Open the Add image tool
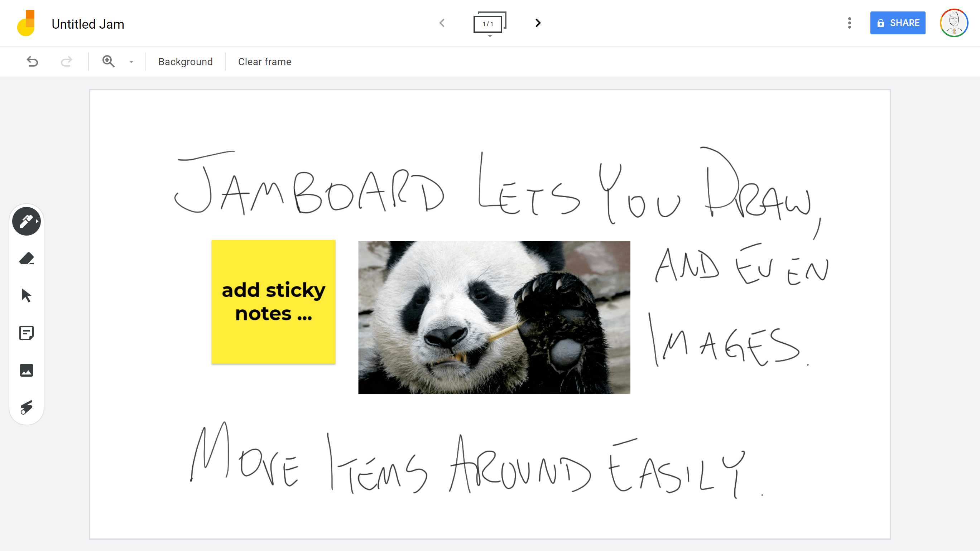Viewport: 980px width, 551px height. (26, 370)
